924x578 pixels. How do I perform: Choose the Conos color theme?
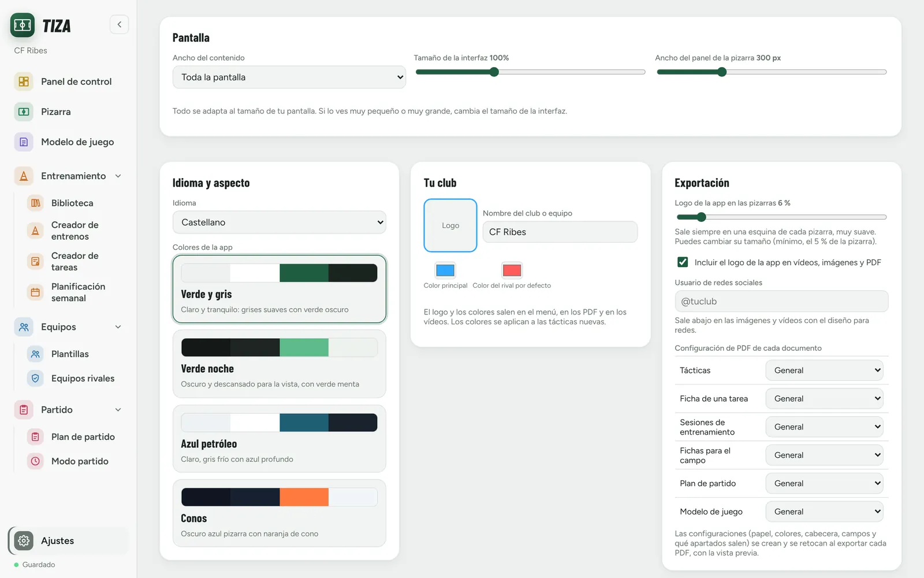click(280, 513)
